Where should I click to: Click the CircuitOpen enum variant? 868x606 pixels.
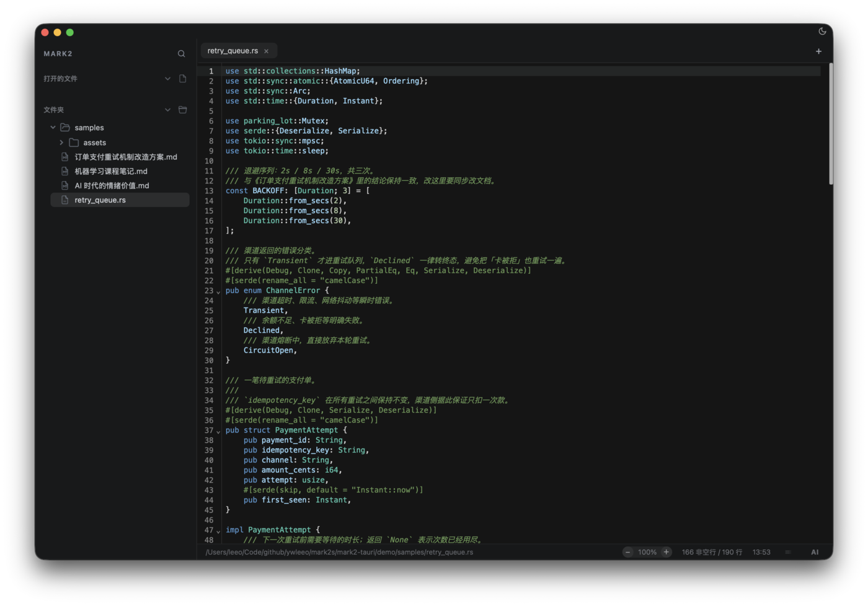pyautogui.click(x=268, y=350)
